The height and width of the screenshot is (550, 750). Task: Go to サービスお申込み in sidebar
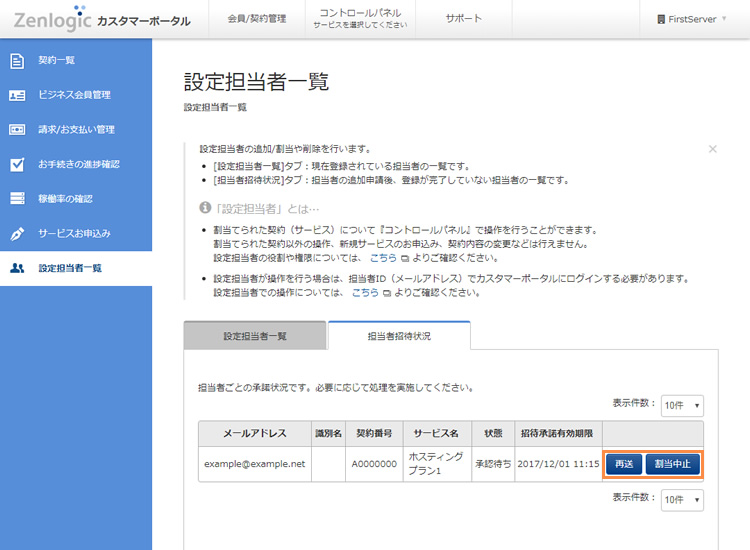click(76, 233)
